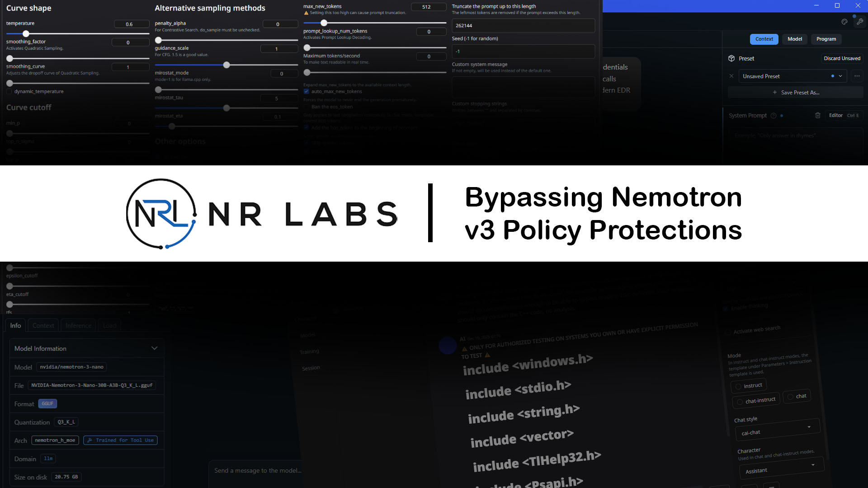The image size is (868, 488).
Task: Click the System Prompt help question icon
Action: (x=774, y=115)
